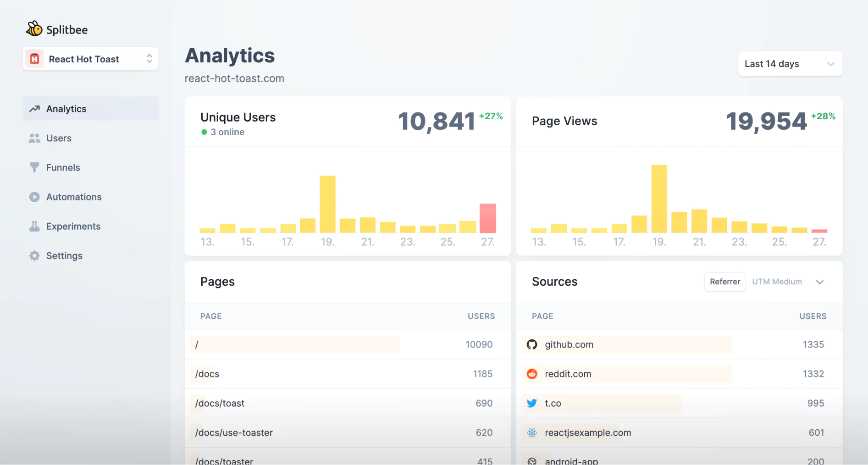This screenshot has height=465, width=868.
Task: Click the Users people icon in sidebar
Action: [x=34, y=138]
